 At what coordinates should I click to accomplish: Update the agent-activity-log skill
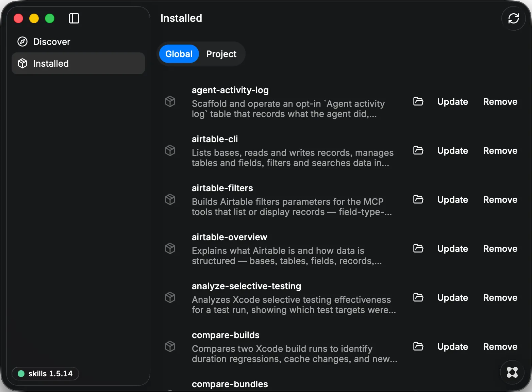pyautogui.click(x=452, y=102)
